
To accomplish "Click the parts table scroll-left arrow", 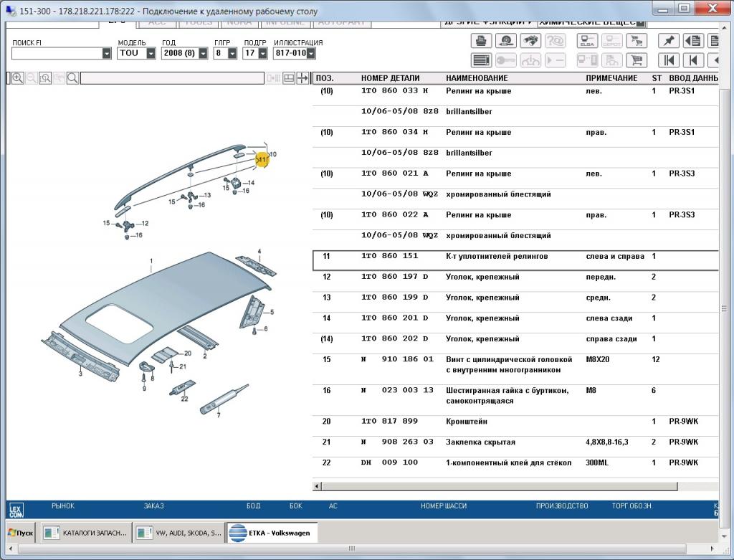I will coord(317,486).
